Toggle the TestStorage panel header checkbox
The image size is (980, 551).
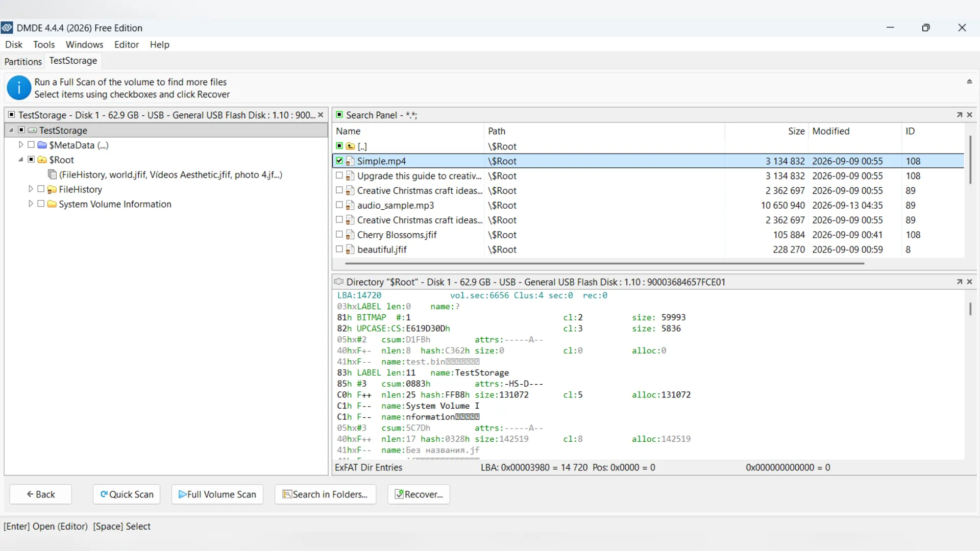(11, 115)
